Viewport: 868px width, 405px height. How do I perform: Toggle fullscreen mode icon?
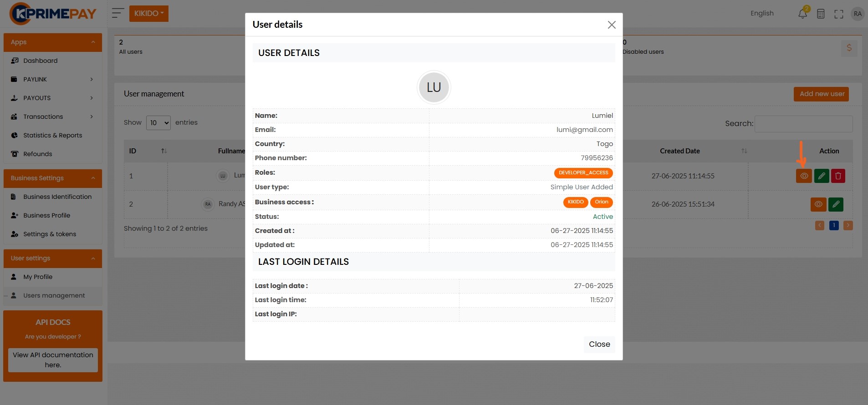point(839,14)
